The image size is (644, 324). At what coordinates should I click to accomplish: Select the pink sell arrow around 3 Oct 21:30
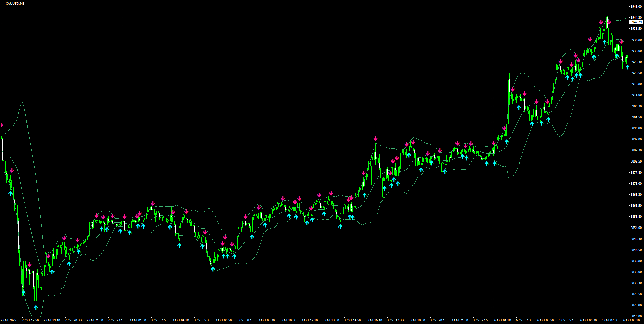point(457,142)
